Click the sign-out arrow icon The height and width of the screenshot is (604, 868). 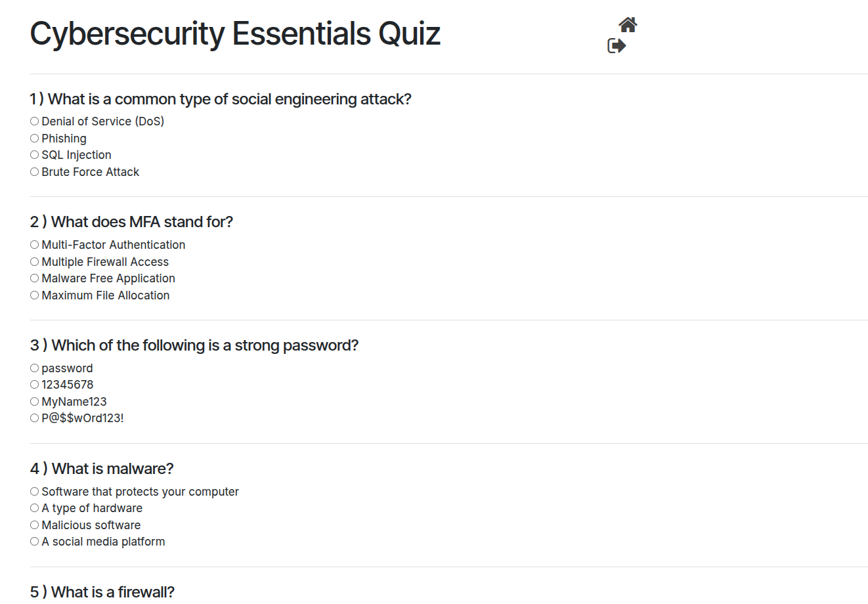click(x=617, y=46)
